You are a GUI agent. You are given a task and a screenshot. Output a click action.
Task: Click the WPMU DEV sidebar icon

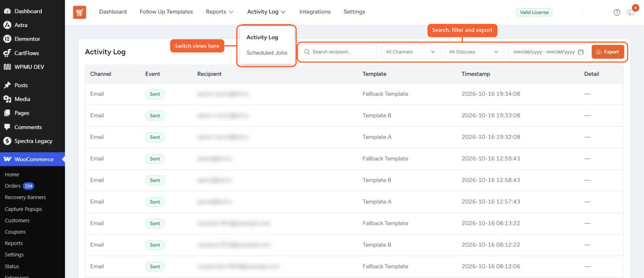click(7, 67)
